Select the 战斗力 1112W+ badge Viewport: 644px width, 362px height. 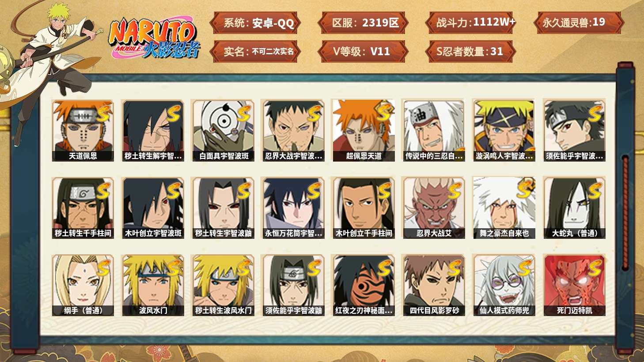point(471,23)
